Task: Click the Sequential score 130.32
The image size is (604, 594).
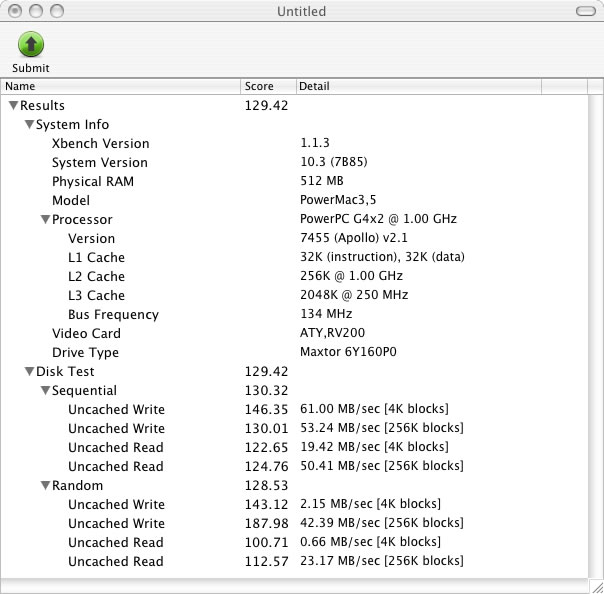Action: pos(267,391)
